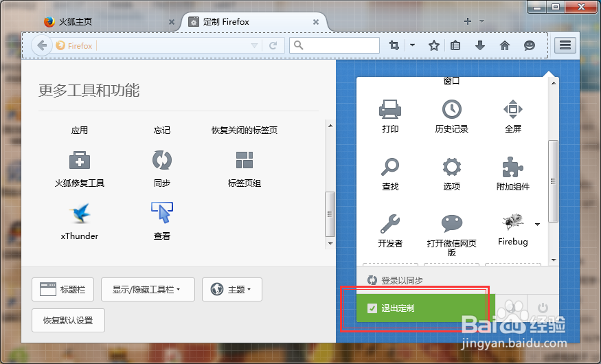Close the 定制 Firefox tab
Viewport: 601px width, 364px height.
[x=316, y=22]
